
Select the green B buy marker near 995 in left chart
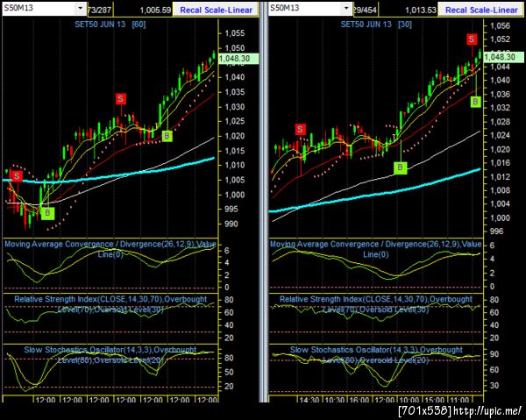(47, 213)
